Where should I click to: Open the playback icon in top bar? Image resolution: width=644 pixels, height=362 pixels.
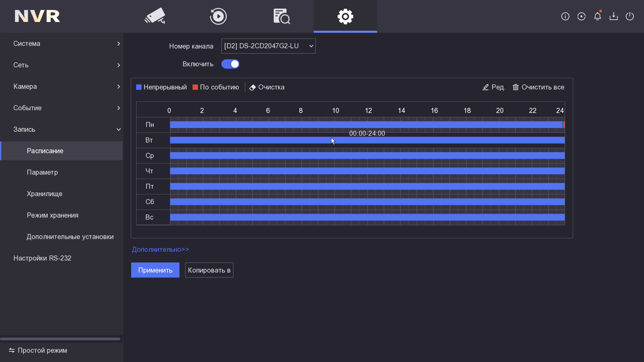pos(218,16)
